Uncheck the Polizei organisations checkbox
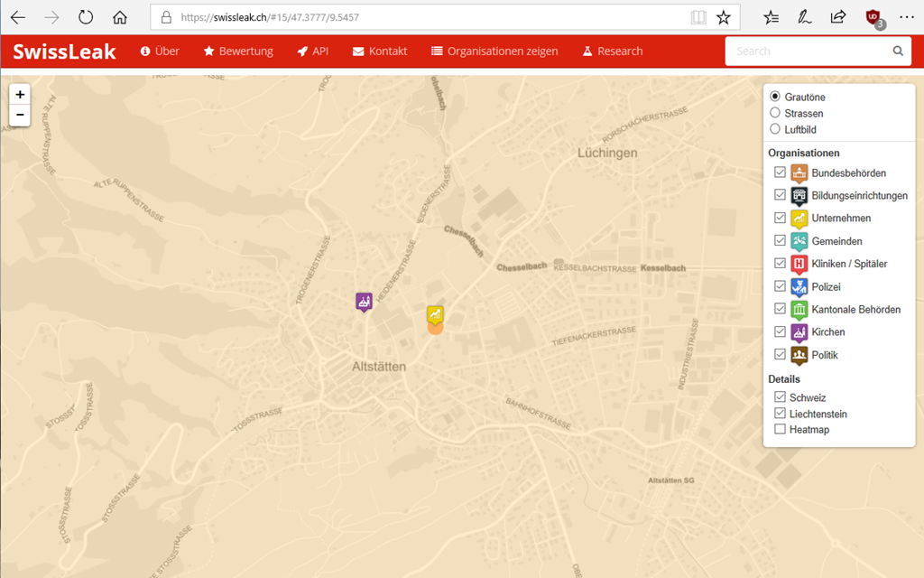 tap(781, 286)
